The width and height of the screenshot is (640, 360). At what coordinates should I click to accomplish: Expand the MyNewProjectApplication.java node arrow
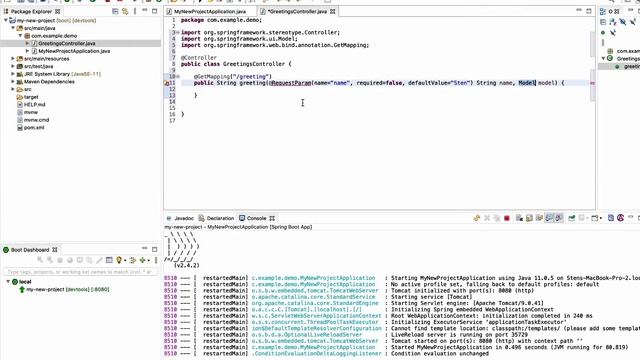coord(27,51)
